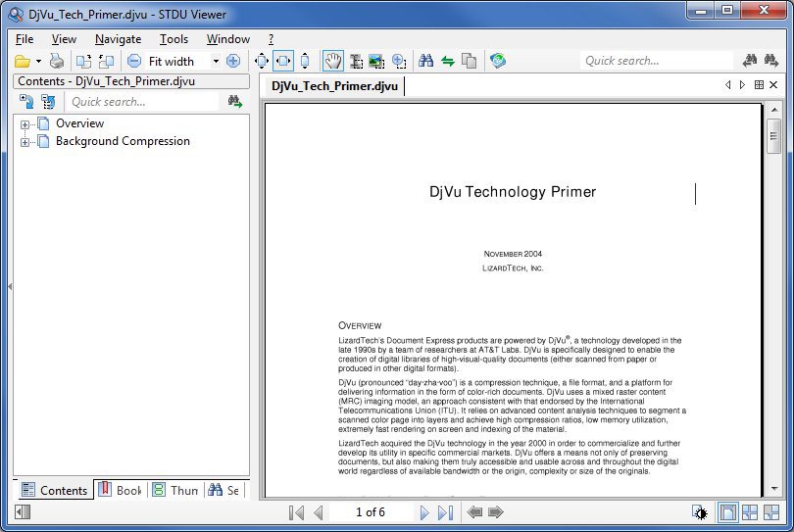The width and height of the screenshot is (794, 532).
Task: Open the brightness settings icon
Action: (700, 512)
